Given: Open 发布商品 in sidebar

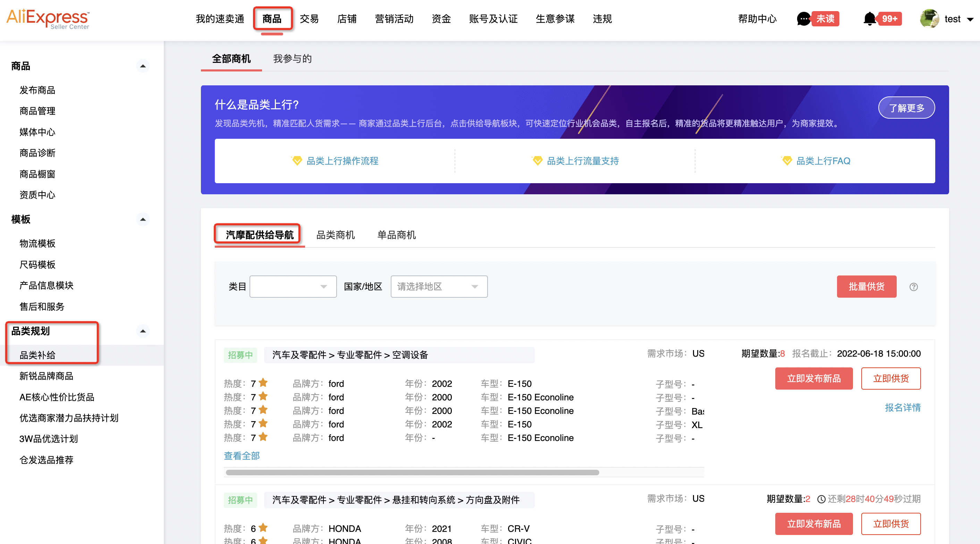Looking at the screenshot, I should (37, 90).
